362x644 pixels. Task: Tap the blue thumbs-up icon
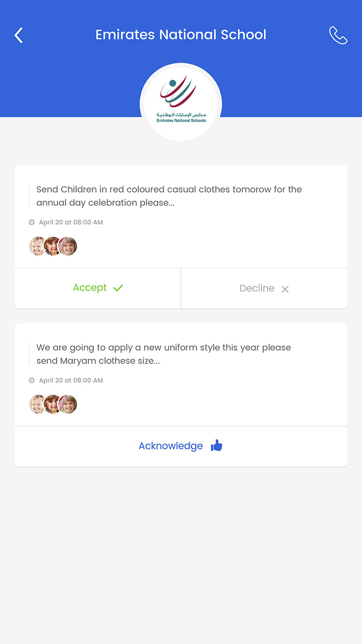click(x=217, y=446)
